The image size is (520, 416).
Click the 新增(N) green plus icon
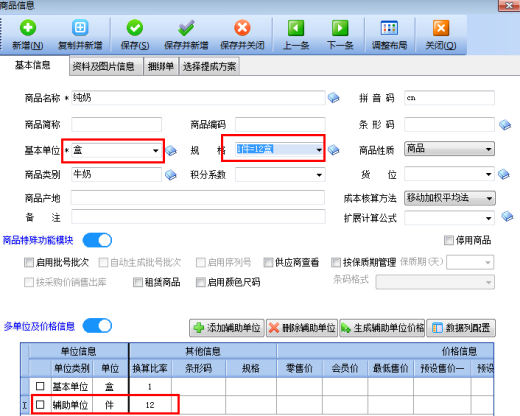click(x=28, y=28)
